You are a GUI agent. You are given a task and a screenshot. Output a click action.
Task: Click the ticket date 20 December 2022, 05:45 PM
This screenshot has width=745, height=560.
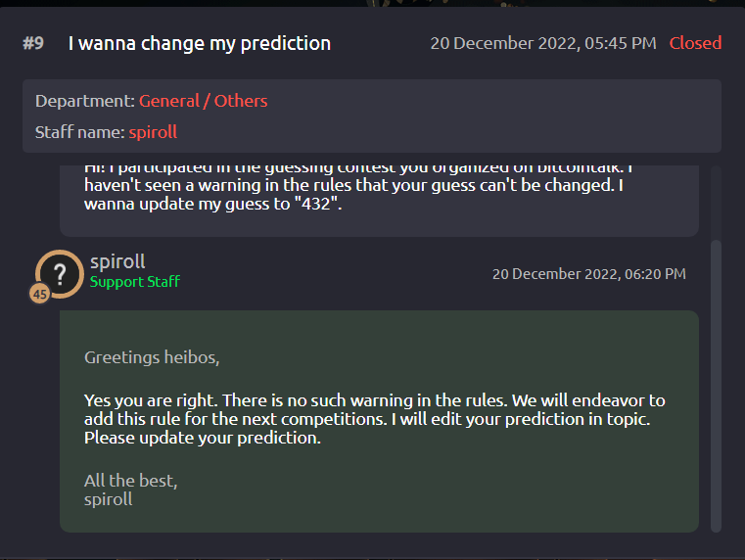click(543, 43)
